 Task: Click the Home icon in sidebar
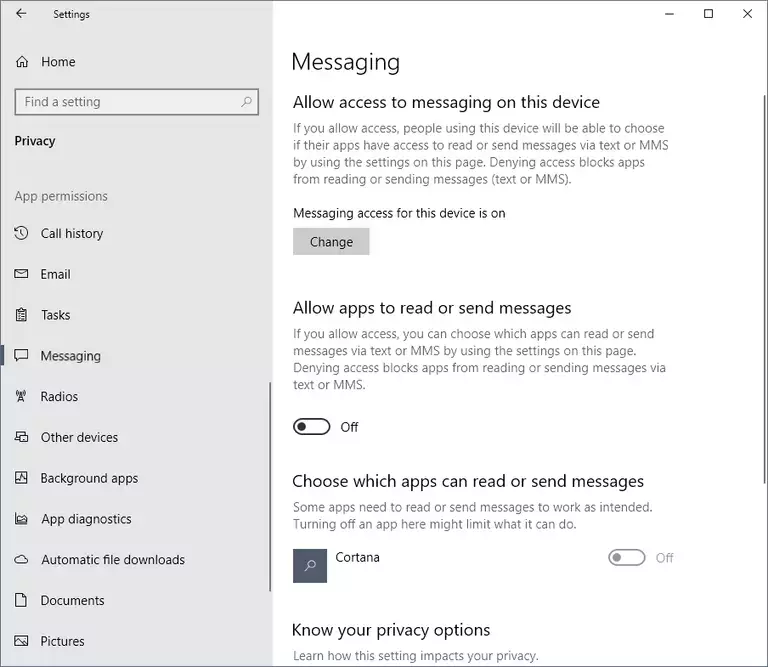22,62
